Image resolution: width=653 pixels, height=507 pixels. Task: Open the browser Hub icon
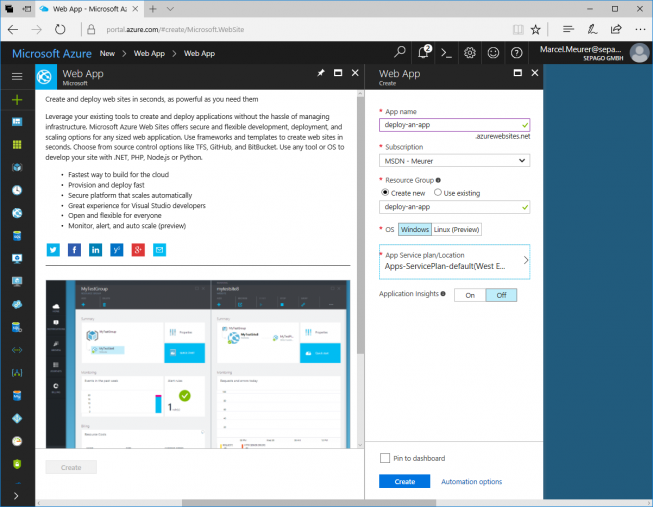(x=568, y=29)
